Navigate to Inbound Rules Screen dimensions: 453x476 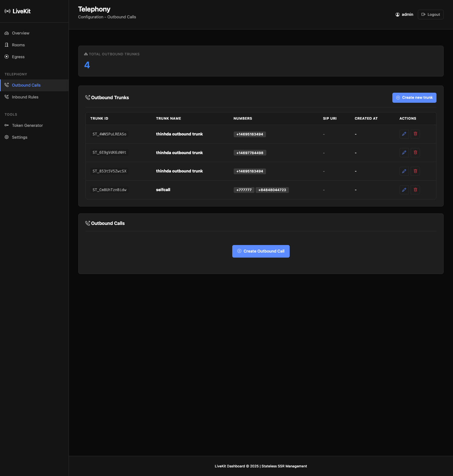tap(25, 97)
